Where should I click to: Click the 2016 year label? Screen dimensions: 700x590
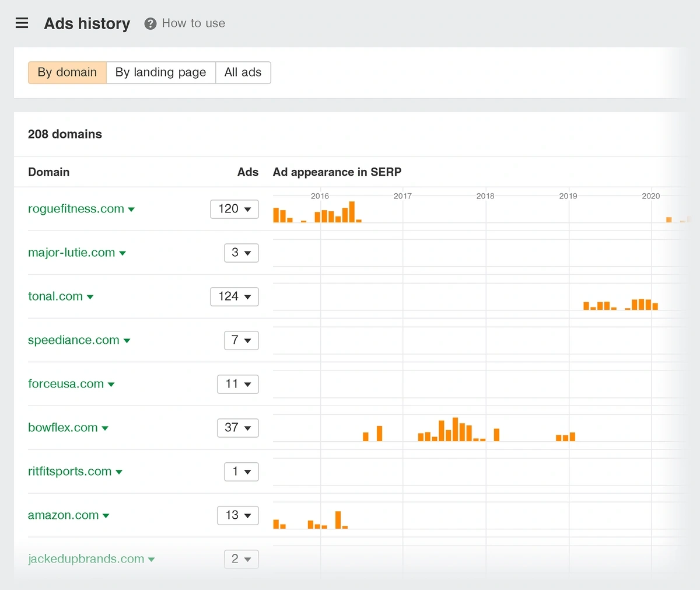(x=320, y=196)
